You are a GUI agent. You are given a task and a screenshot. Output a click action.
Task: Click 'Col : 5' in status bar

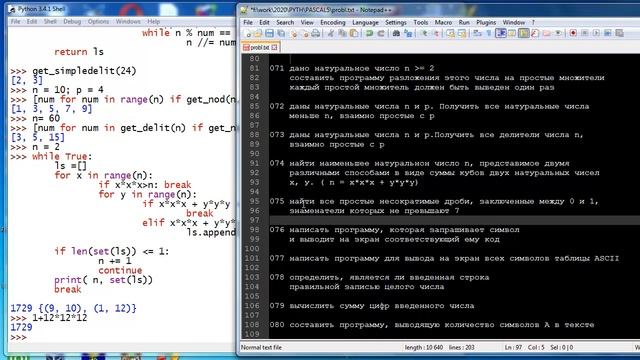[x=536, y=347]
